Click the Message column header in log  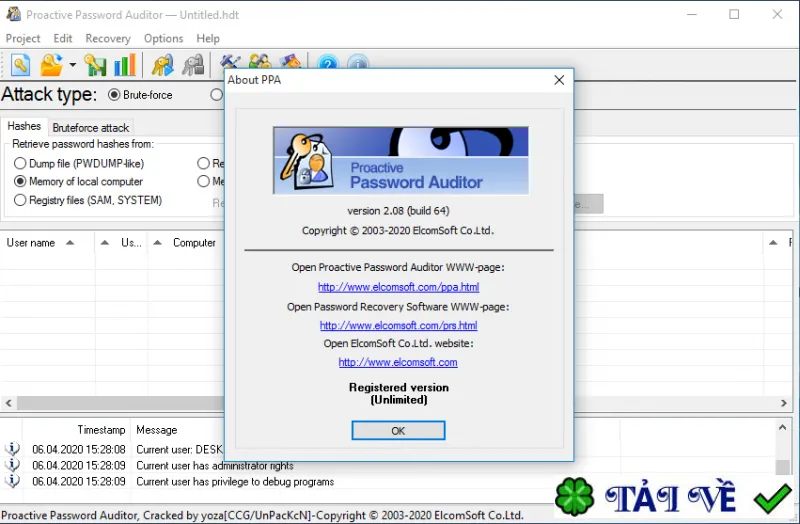(x=157, y=430)
